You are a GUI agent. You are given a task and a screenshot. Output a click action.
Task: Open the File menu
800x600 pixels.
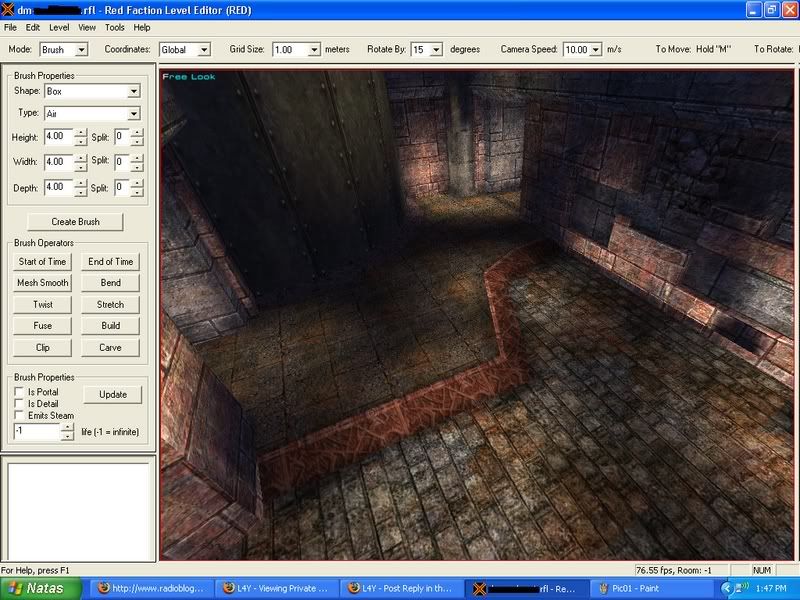(x=10, y=28)
